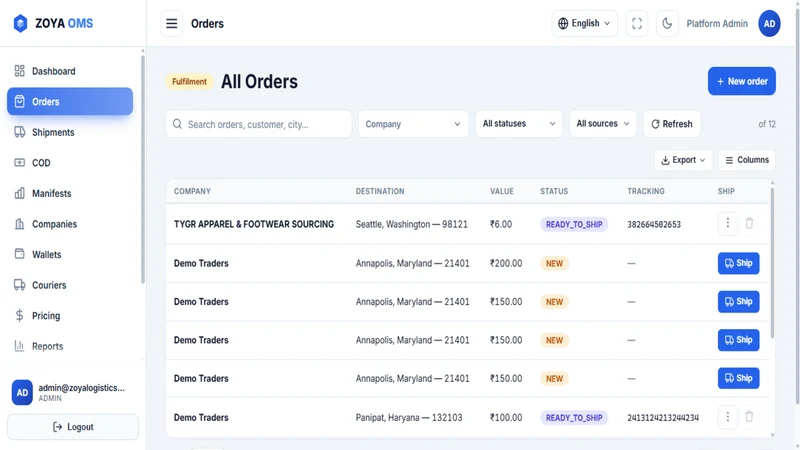Viewport: 800px width, 450px height.
Task: Click the orders table vertical scrollbar
Action: 772,263
